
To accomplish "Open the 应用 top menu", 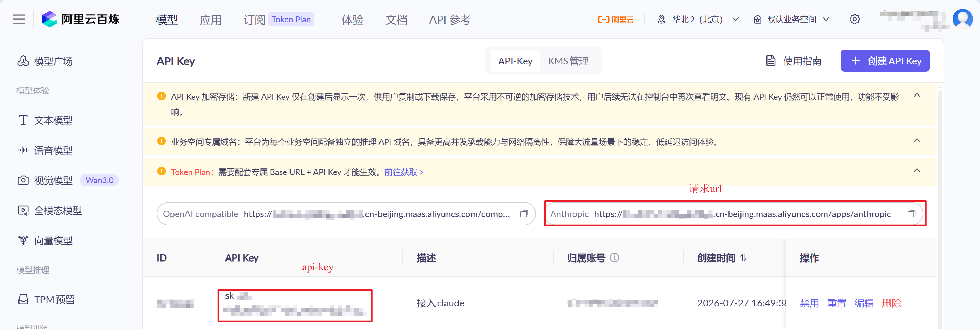I will pyautogui.click(x=210, y=20).
